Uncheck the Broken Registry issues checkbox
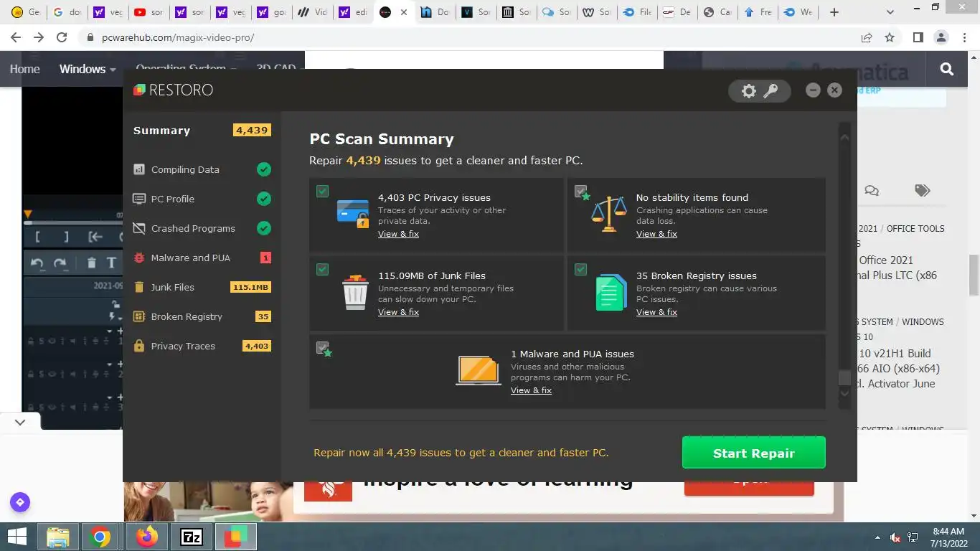 click(x=580, y=269)
